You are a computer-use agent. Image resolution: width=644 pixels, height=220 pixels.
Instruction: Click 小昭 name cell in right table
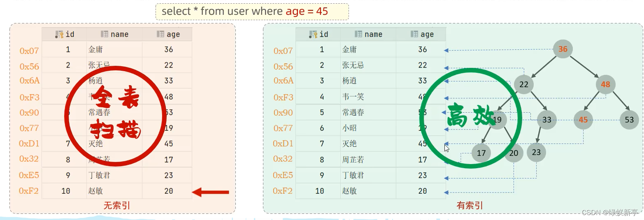point(368,128)
